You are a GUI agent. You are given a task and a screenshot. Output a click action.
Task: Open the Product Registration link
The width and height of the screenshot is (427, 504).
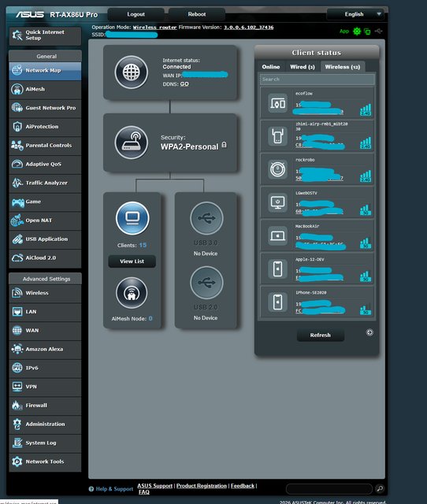point(202,486)
